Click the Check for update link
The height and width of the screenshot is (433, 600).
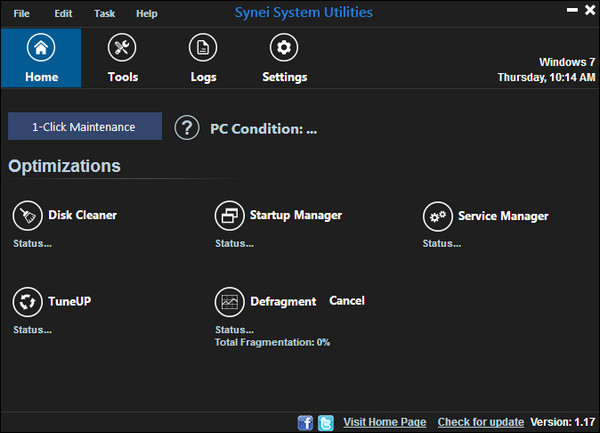tap(482, 423)
